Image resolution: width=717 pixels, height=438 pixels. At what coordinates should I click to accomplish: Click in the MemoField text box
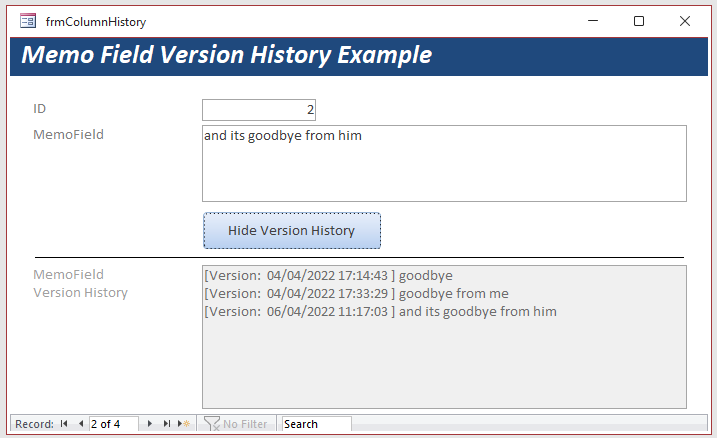pos(444,163)
